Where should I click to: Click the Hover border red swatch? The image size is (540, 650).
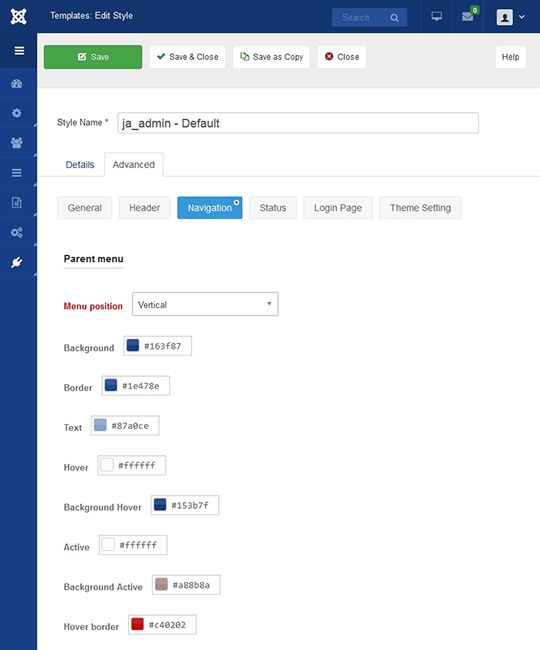(x=137, y=624)
